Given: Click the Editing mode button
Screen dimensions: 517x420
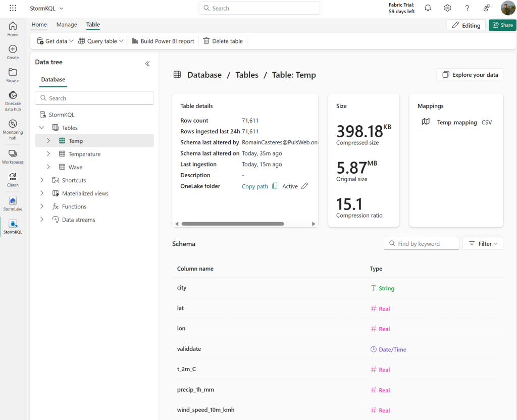Looking at the screenshot, I should coord(466,25).
